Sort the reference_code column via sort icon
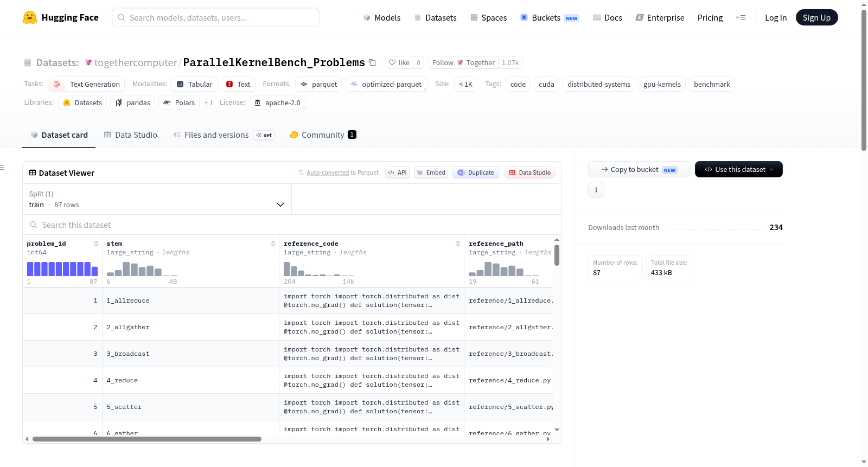 458,244
